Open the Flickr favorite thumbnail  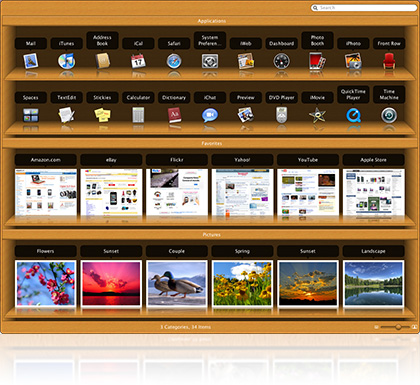pyautogui.click(x=177, y=192)
